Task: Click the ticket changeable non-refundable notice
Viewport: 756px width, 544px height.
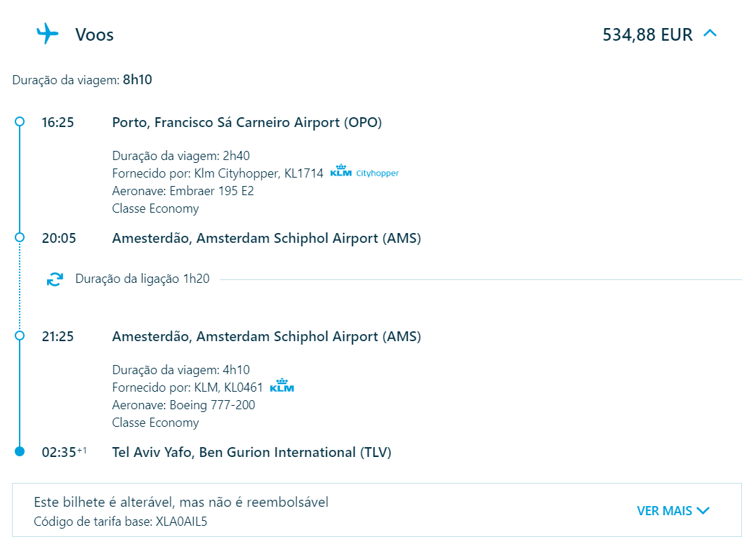Action: pyautogui.click(x=181, y=502)
